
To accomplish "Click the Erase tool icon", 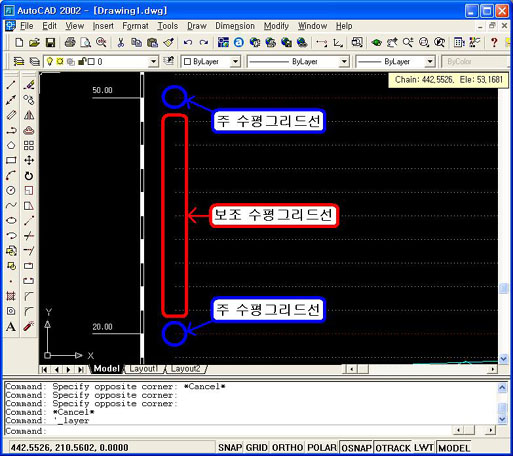I will 29,85.
